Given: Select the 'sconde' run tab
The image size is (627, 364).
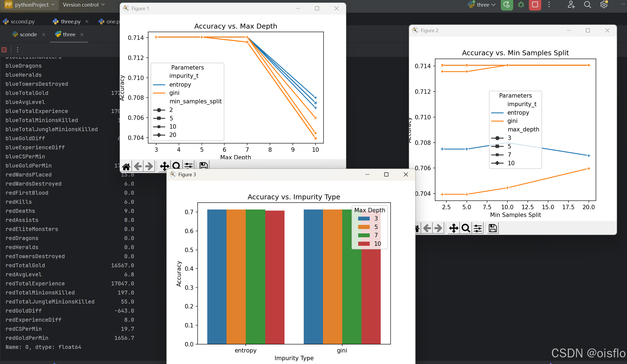Looking at the screenshot, I should tap(28, 34).
